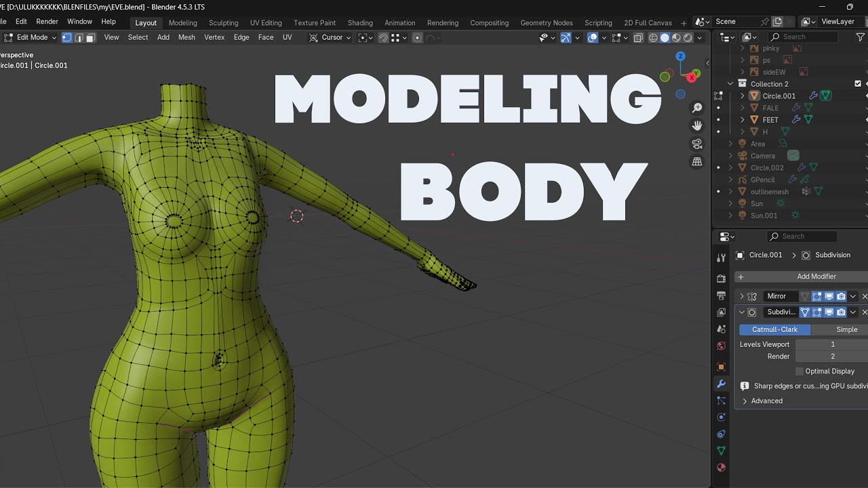The height and width of the screenshot is (488, 868).
Task: Open the Material properties tab
Action: (721, 468)
